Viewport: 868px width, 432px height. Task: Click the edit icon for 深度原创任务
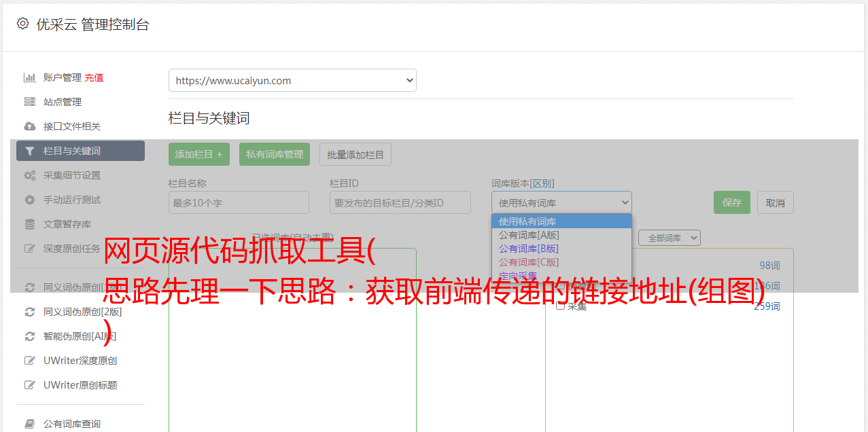coord(29,249)
